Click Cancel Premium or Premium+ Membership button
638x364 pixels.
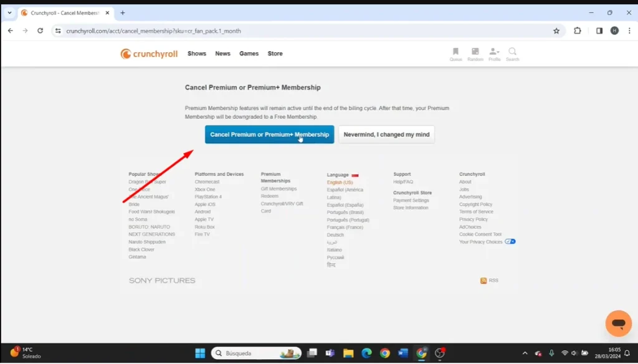click(269, 134)
